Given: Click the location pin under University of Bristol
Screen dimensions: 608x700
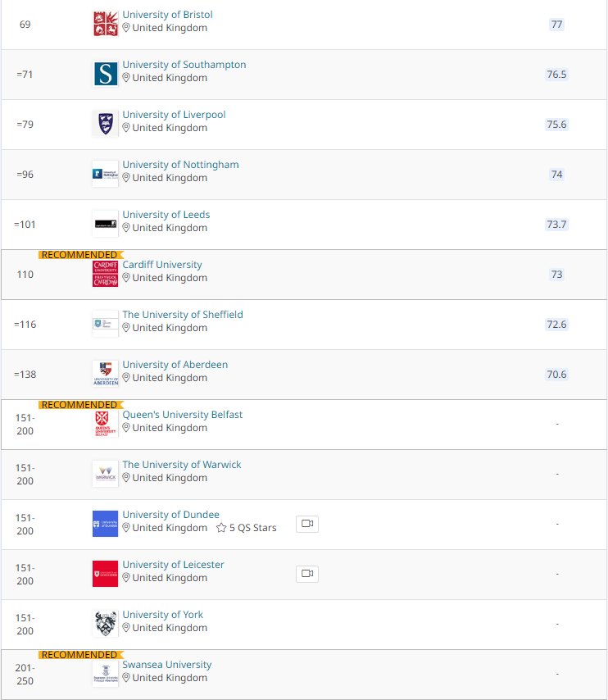Looking at the screenshot, I should [126, 28].
